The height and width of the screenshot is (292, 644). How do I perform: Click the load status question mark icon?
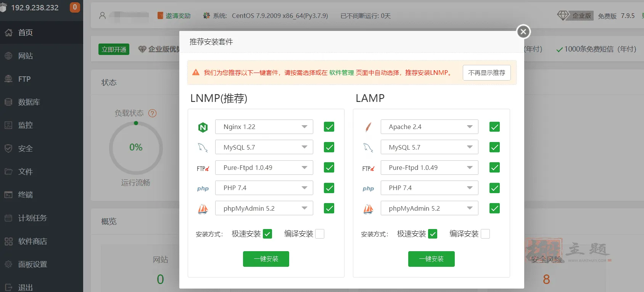[152, 113]
